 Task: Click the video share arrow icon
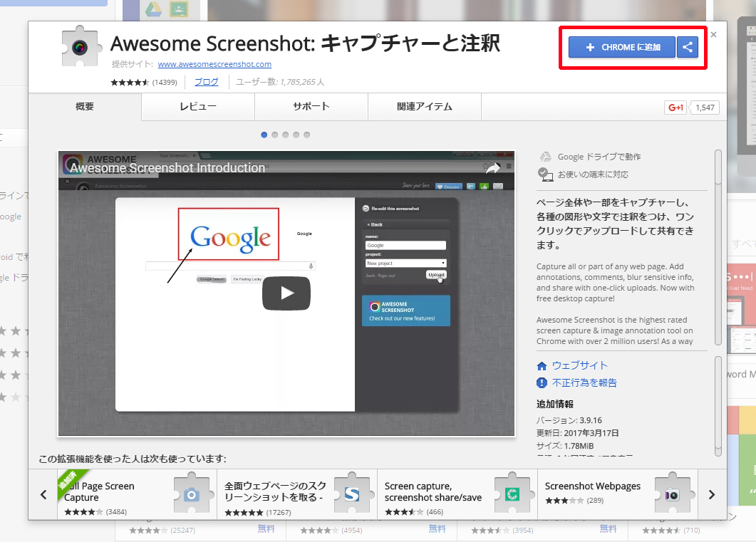tap(493, 167)
